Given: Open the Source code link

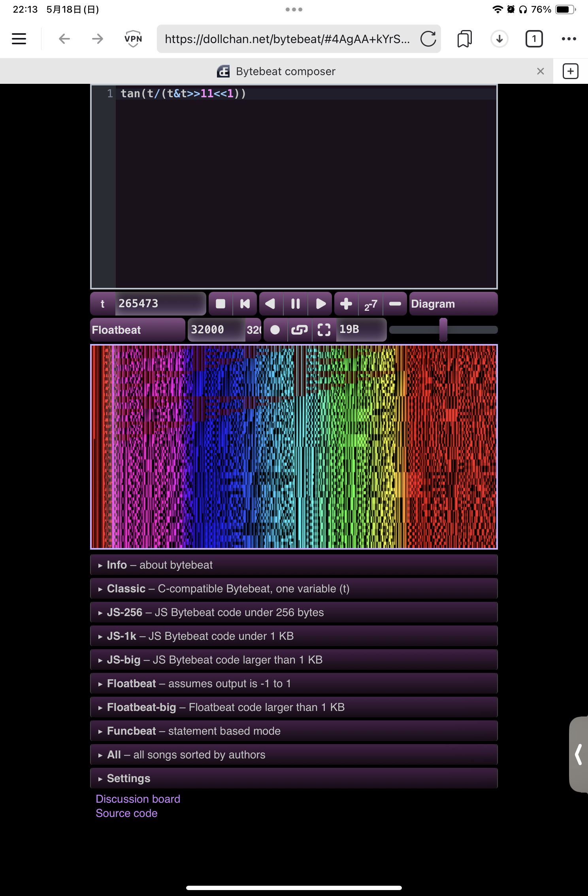Looking at the screenshot, I should (x=126, y=813).
